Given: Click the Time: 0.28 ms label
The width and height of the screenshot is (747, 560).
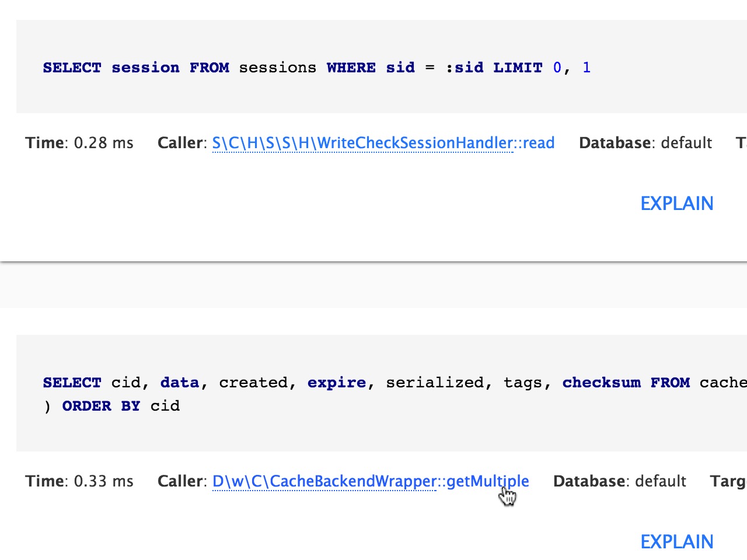Looking at the screenshot, I should click(x=79, y=143).
